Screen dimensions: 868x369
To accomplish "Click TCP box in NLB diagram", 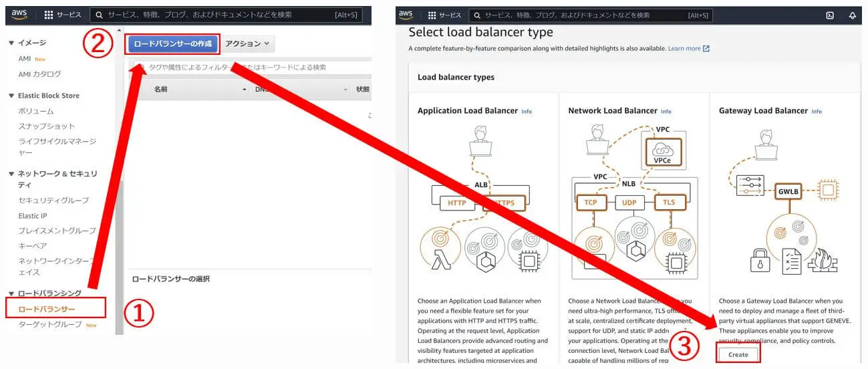I will point(591,203).
